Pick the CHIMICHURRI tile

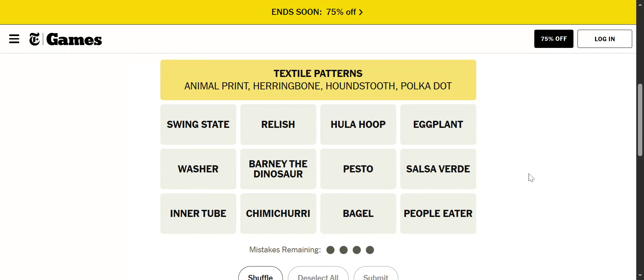278,214
